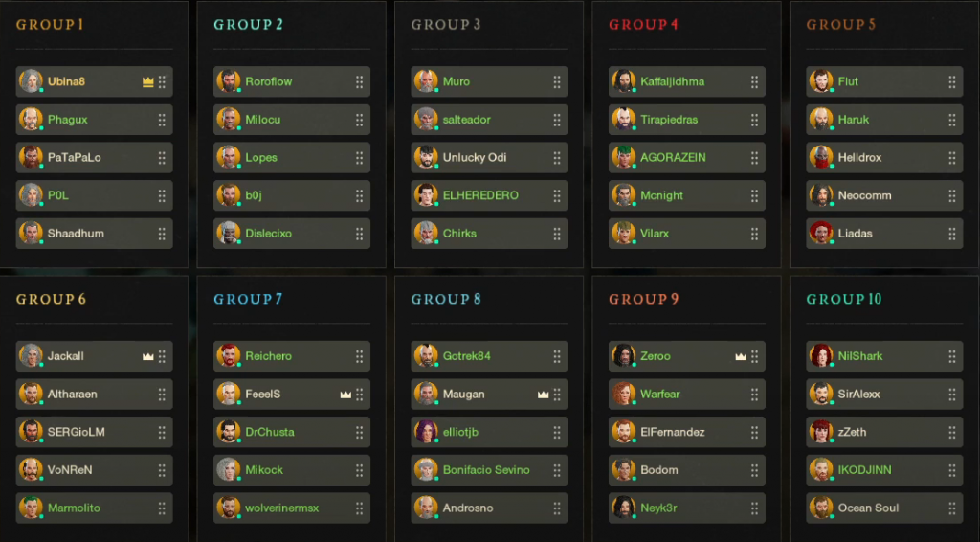Click the leader crown beside Maugan
Screen dimensions: 980x542
point(543,395)
